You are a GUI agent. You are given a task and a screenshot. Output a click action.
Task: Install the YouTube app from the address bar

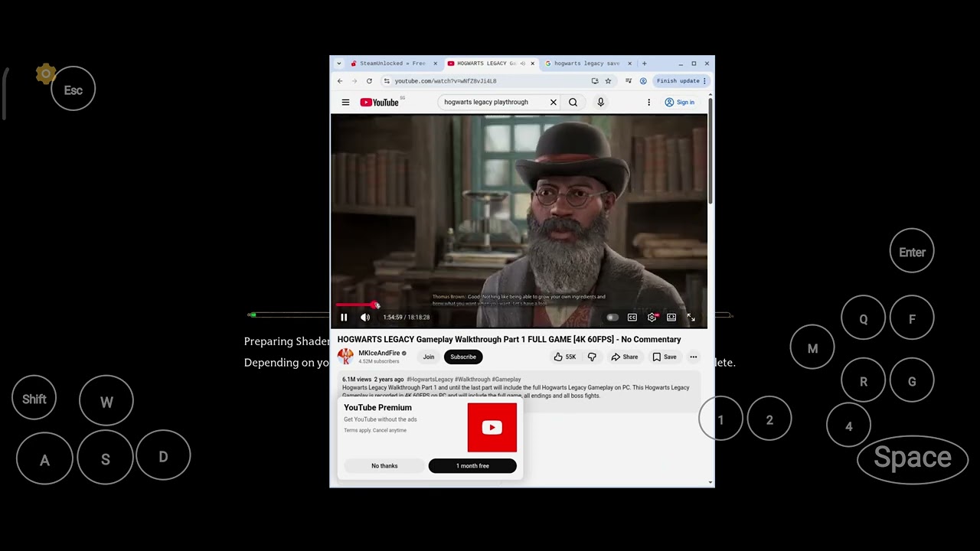(x=595, y=81)
